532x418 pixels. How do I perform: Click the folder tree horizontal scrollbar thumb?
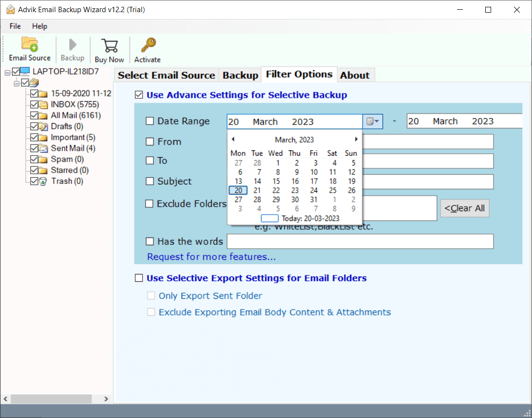[x=51, y=399]
